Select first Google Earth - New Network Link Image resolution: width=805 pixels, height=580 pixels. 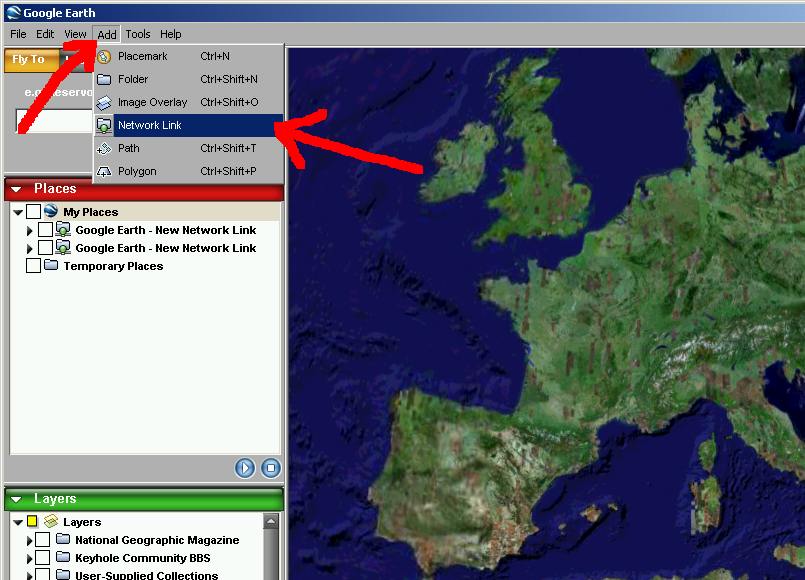click(x=166, y=230)
